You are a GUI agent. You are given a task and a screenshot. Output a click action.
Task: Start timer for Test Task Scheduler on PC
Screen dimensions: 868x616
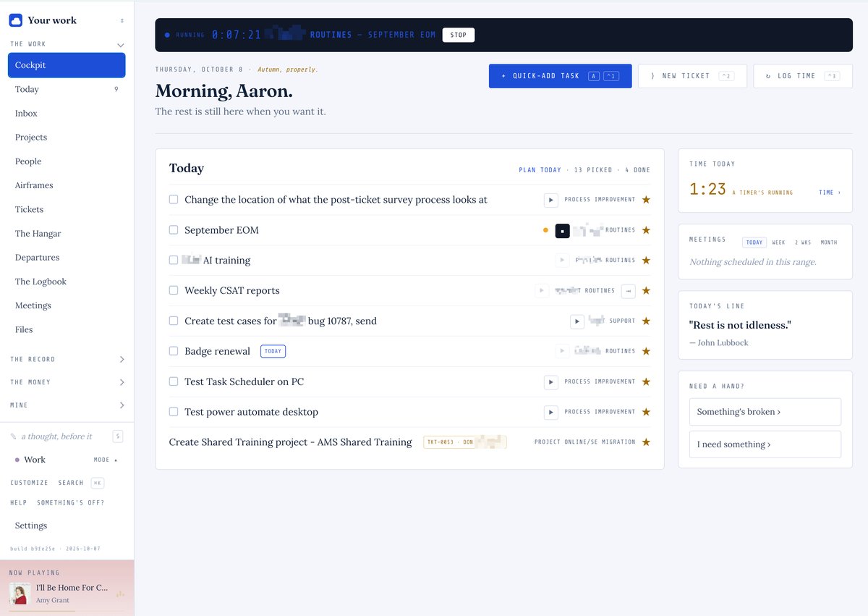pos(550,381)
